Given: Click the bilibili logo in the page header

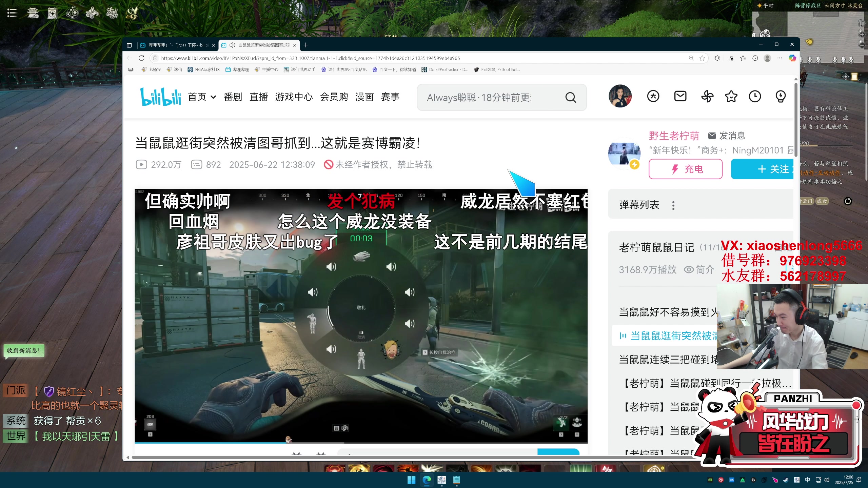Looking at the screenshot, I should (161, 97).
